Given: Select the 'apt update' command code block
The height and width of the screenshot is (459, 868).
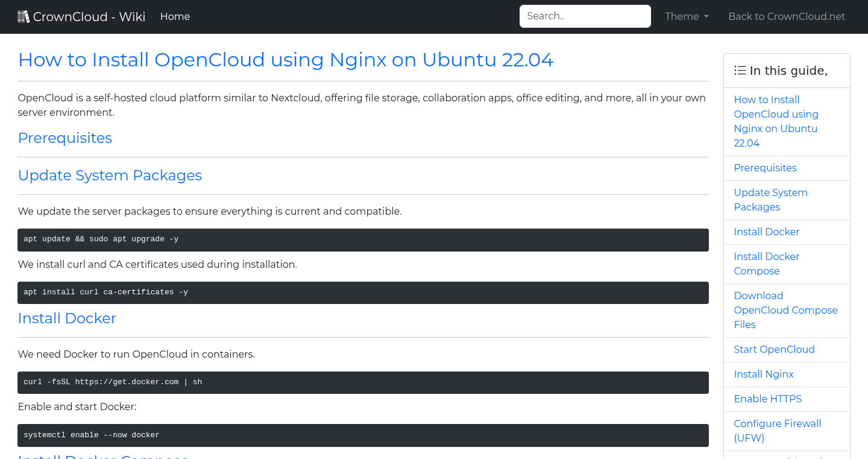Looking at the screenshot, I should (x=362, y=239).
